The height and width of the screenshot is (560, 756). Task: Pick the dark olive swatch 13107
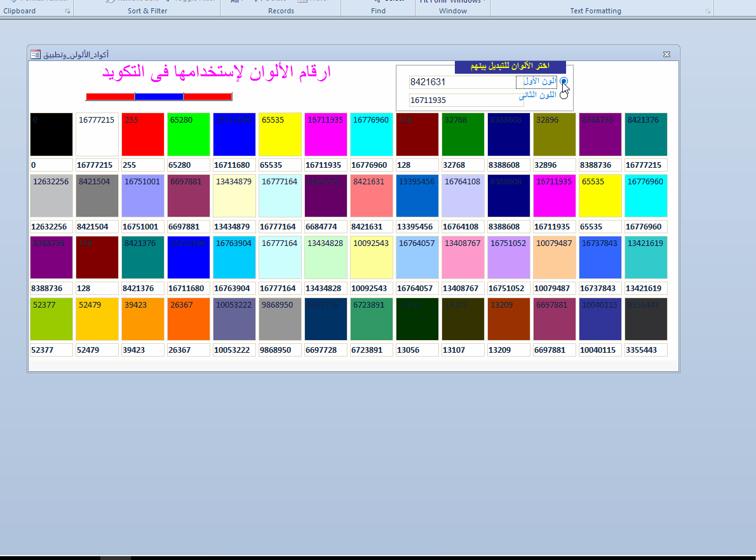point(463,319)
